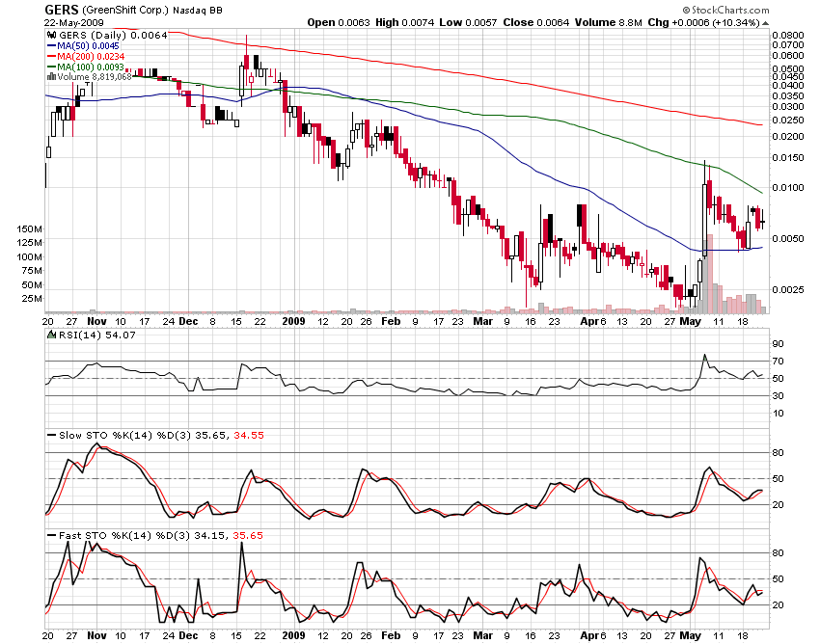Click the 25M volume axis label
820x644 pixels.
point(33,299)
